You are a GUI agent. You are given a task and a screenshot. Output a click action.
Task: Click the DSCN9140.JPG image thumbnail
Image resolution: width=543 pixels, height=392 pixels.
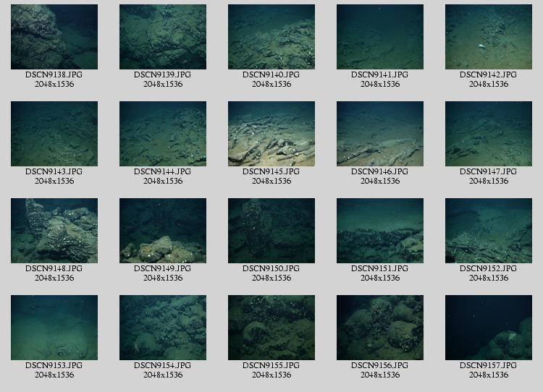271,37
